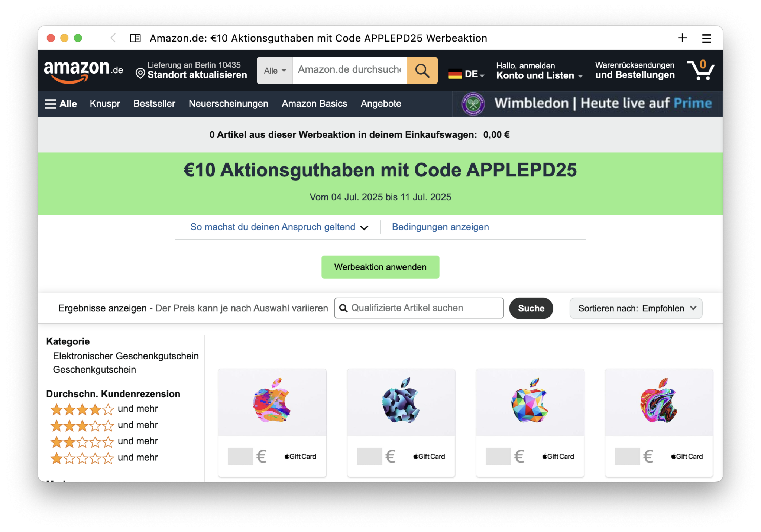Click Werbeaktion anwenden button

click(x=380, y=267)
